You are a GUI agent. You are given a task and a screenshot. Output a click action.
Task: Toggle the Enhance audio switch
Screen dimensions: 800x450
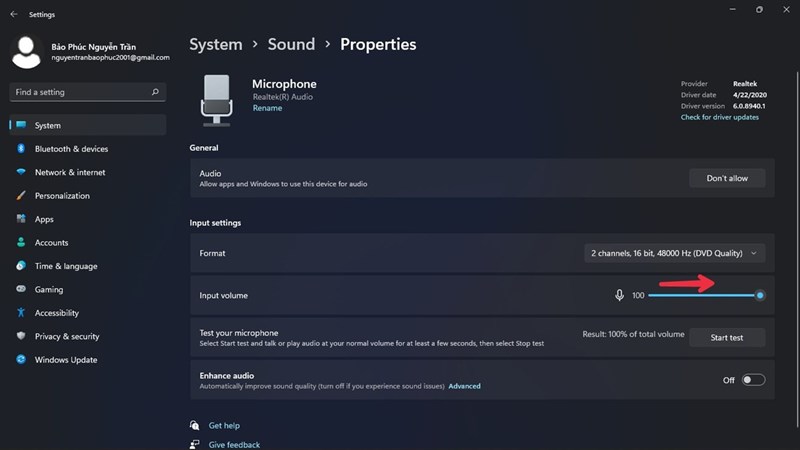[753, 380]
